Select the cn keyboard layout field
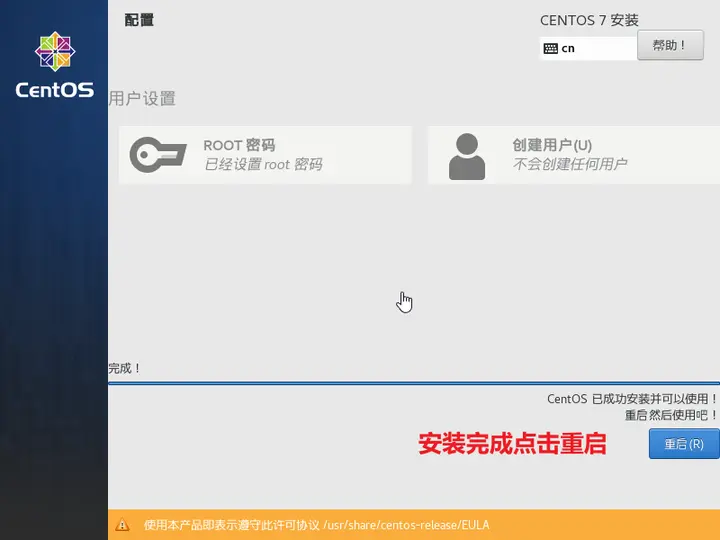The width and height of the screenshot is (720, 540). (588, 48)
